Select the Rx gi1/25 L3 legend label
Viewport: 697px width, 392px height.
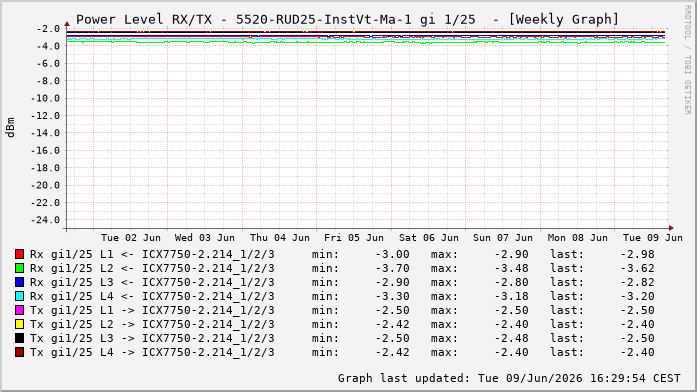[152, 283]
